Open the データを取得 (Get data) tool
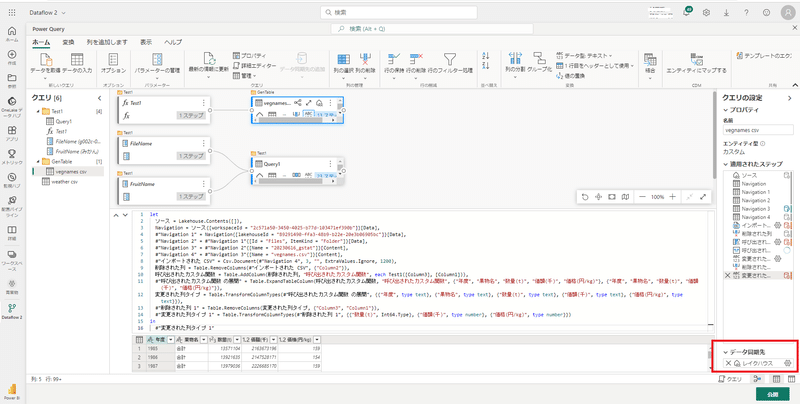 click(x=45, y=63)
